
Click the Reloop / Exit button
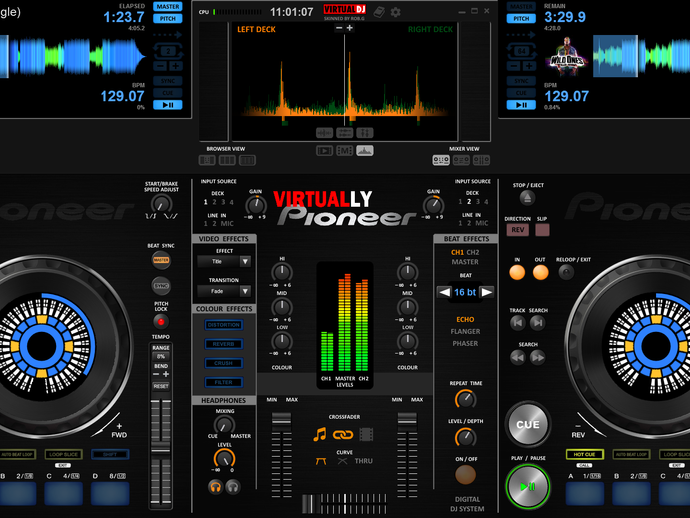[x=566, y=272]
